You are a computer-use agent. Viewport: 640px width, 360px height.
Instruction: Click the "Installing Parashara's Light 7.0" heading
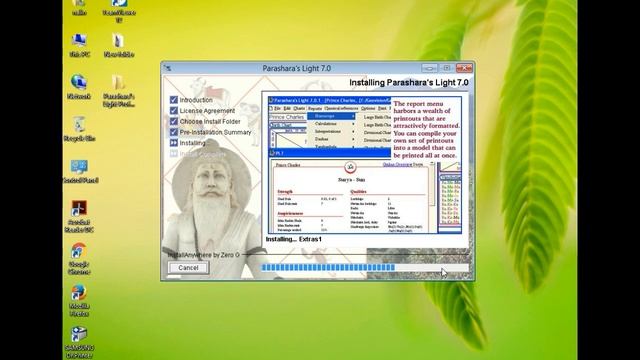(x=409, y=82)
